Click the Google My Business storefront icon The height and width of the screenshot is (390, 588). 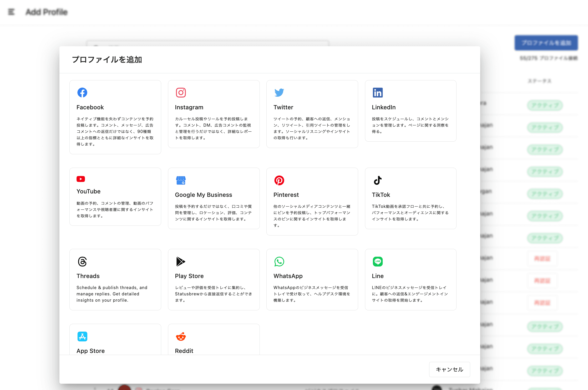click(x=181, y=180)
